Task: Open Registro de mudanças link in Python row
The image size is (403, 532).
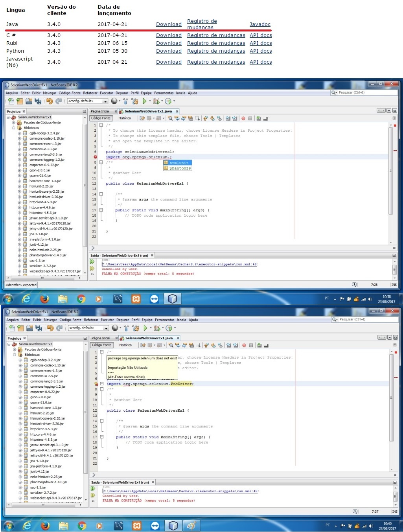Action: click(216, 51)
